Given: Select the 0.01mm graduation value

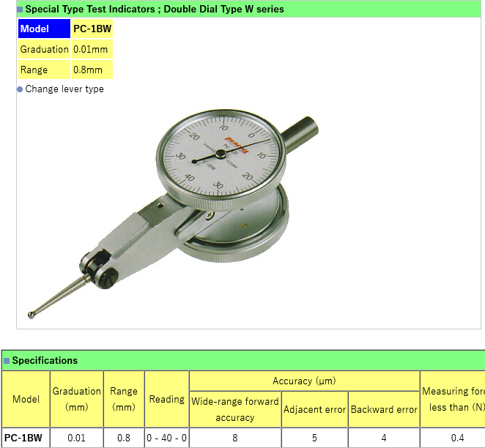Looking at the screenshot, I should pos(92,50).
